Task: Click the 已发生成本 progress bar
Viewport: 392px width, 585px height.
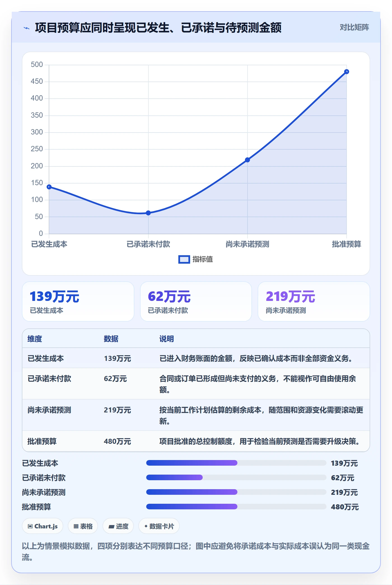Action: coord(236,463)
